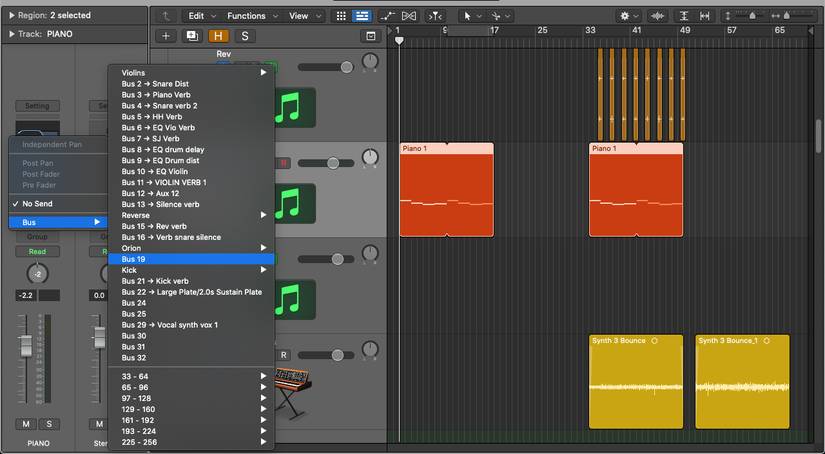Click the duplicate track icon

[192, 36]
